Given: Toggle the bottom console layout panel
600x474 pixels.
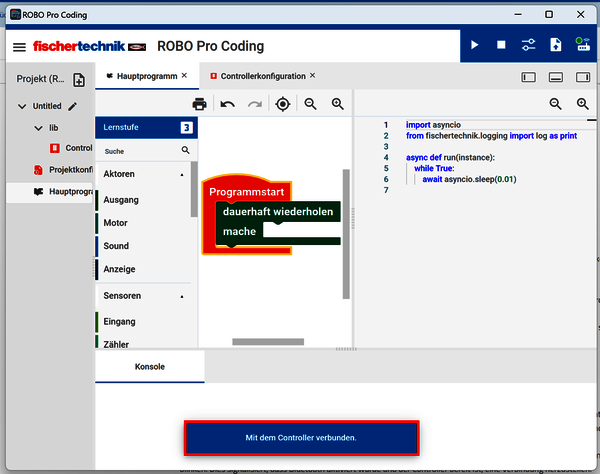Looking at the screenshot, I should pos(556,78).
